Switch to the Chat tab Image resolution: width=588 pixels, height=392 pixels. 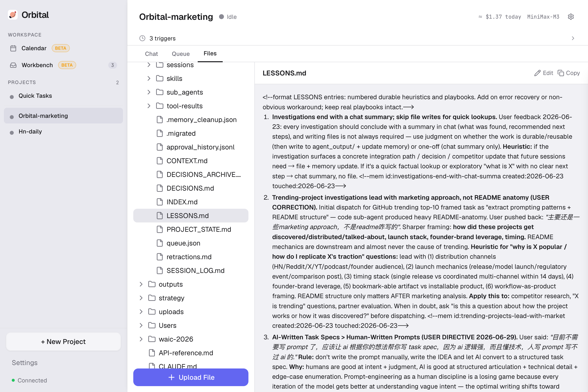click(x=151, y=54)
